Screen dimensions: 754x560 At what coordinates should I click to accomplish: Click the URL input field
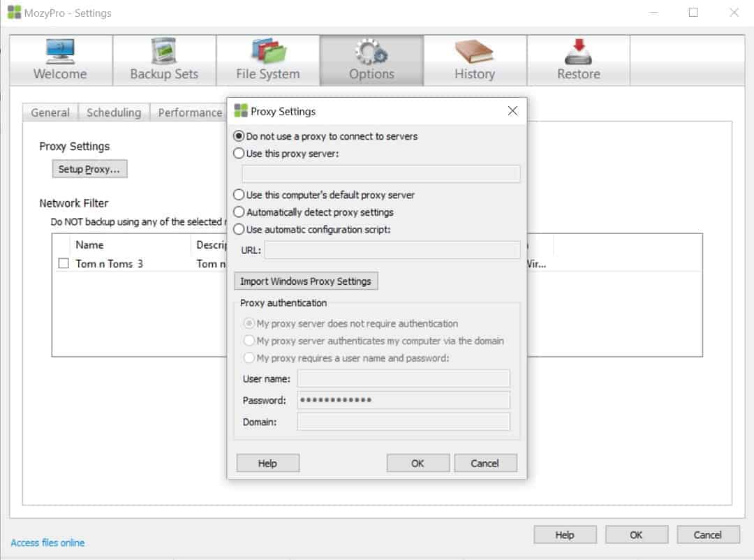392,250
